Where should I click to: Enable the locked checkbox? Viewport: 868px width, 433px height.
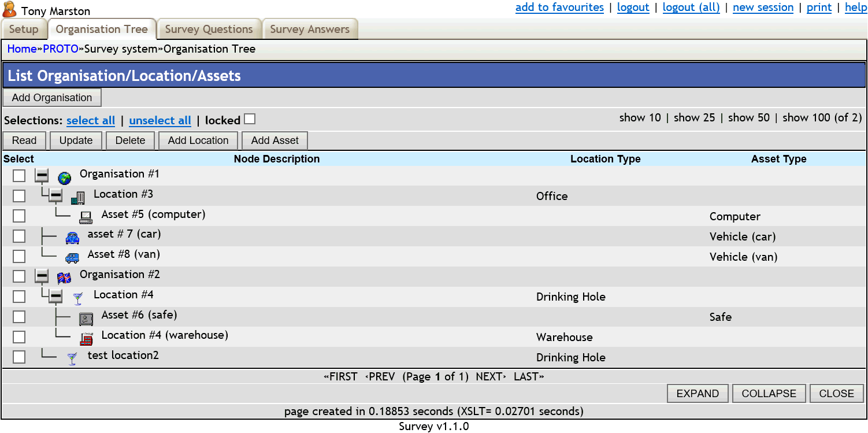[250, 119]
